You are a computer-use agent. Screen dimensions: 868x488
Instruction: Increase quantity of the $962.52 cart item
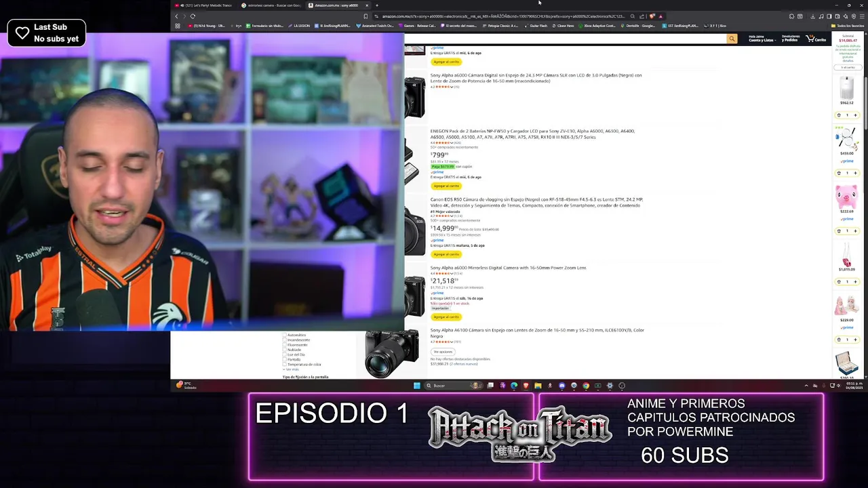tap(855, 115)
